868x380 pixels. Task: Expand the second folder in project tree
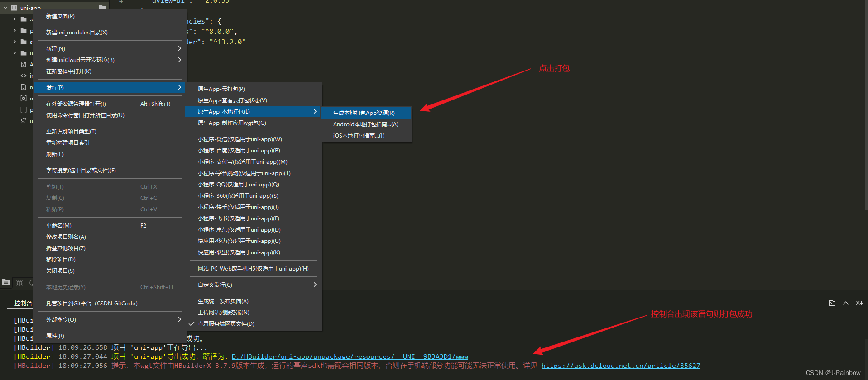coord(14,30)
